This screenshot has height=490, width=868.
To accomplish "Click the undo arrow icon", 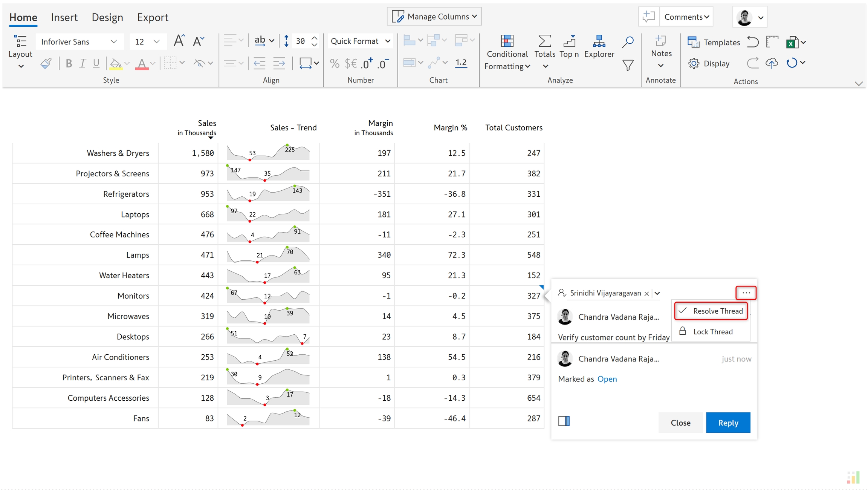I will pos(752,42).
